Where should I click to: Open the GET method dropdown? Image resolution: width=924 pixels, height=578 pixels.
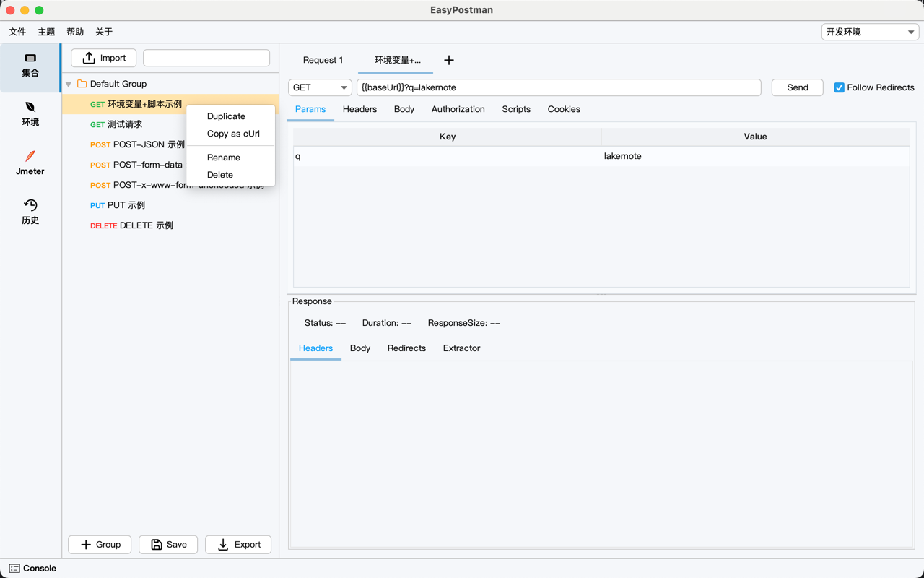tap(320, 87)
